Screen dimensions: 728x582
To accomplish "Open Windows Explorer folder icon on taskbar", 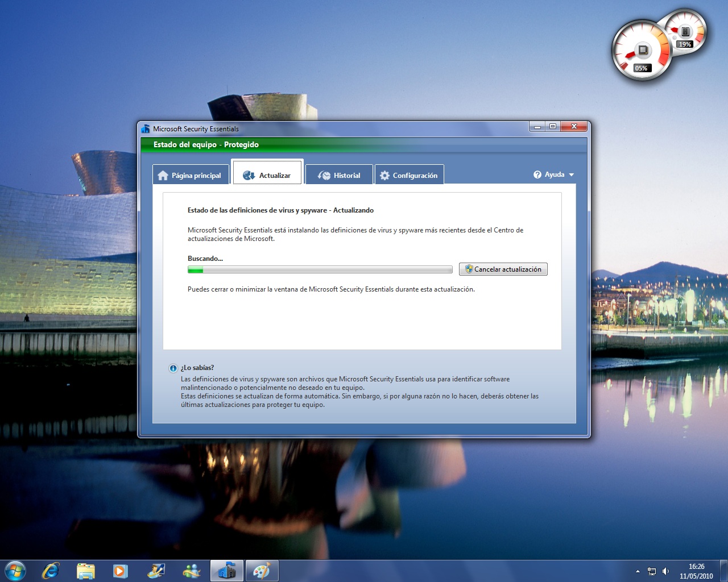I will coord(85,571).
